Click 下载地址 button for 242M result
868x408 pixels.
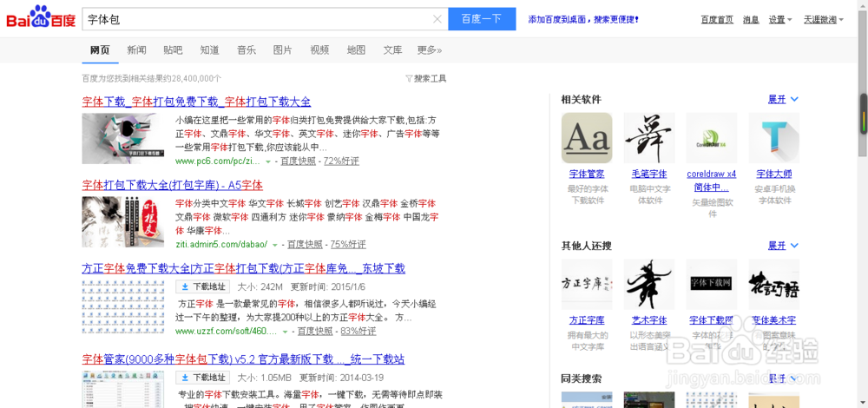[203, 286]
